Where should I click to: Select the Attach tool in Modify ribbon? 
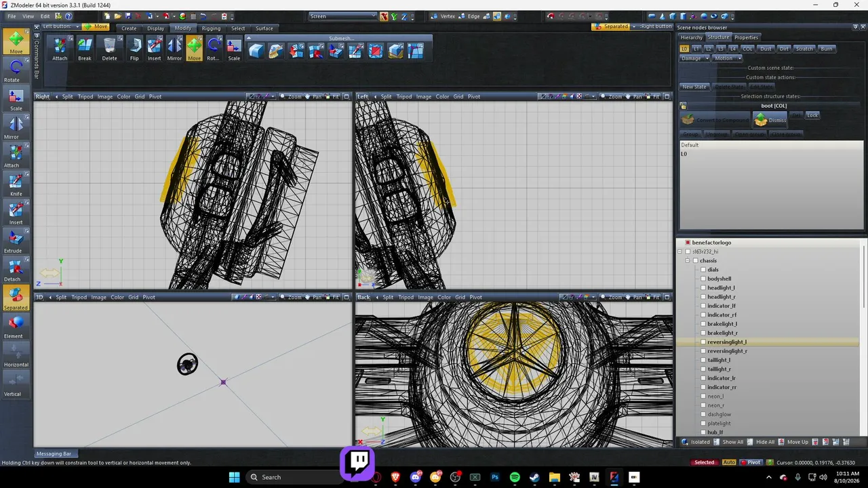(x=60, y=49)
